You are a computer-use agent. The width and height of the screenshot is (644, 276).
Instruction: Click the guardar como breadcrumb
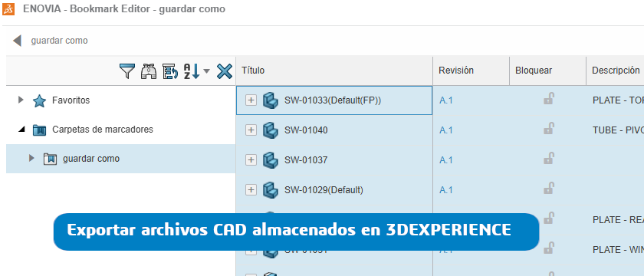pos(60,41)
